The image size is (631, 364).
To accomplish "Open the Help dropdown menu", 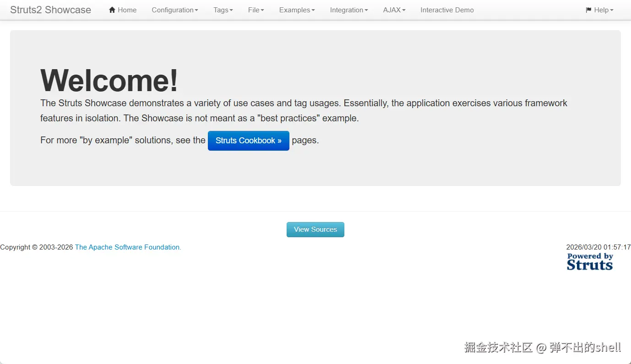I will click(599, 10).
